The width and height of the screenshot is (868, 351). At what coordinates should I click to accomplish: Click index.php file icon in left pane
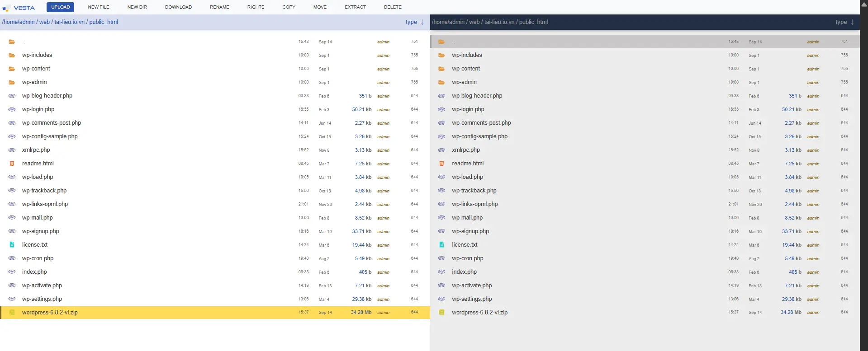click(12, 272)
